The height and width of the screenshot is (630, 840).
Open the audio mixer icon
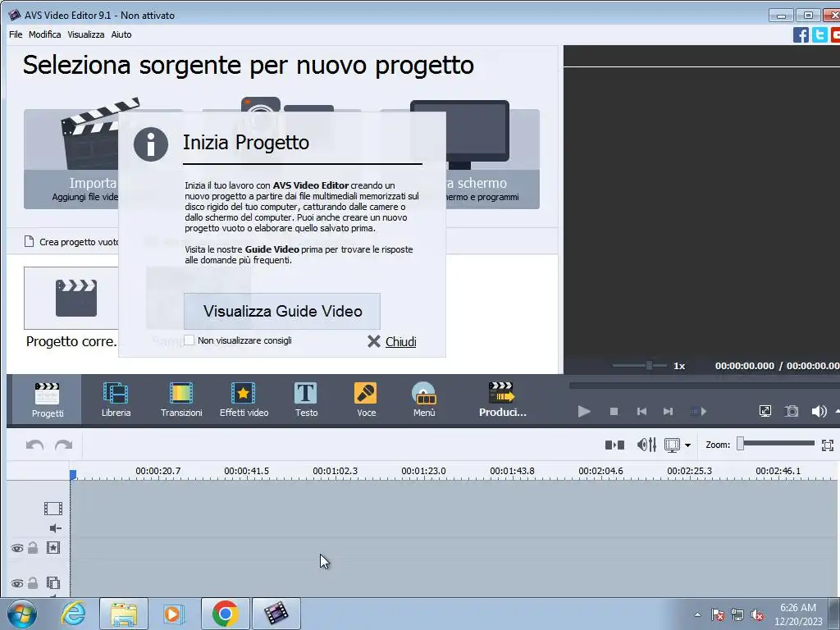click(x=646, y=445)
